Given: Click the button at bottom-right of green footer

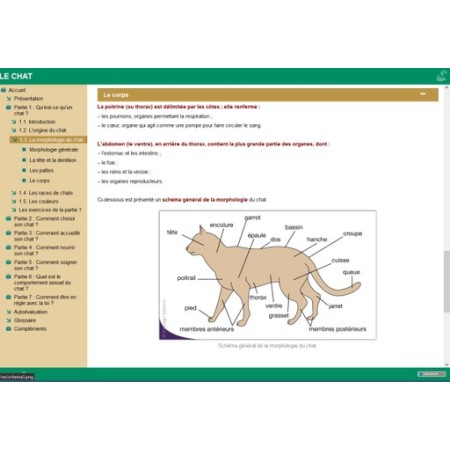Looking at the screenshot, I should 431,374.
